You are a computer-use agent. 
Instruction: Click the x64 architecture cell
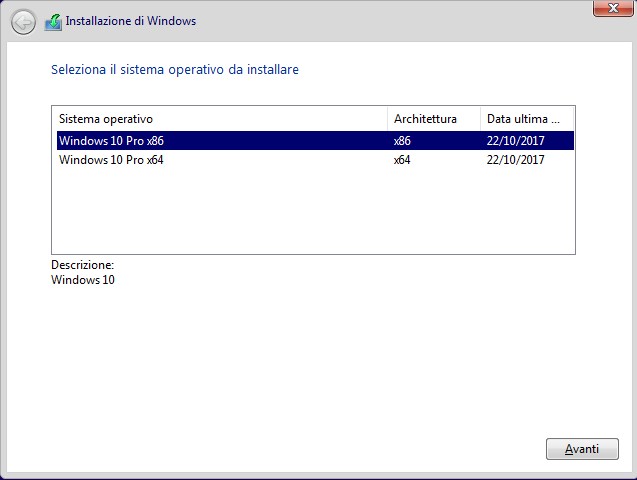402,160
